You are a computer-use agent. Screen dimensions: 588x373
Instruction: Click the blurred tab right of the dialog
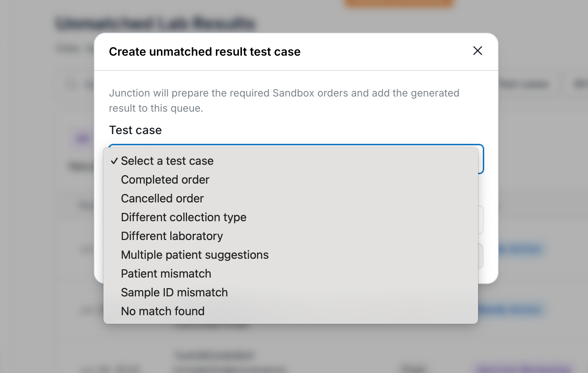pos(524,84)
